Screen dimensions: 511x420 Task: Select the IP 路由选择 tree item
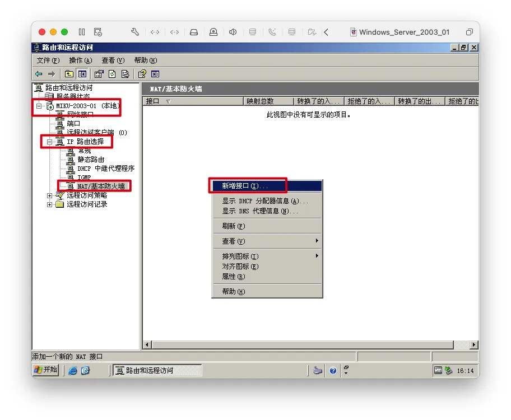point(85,142)
